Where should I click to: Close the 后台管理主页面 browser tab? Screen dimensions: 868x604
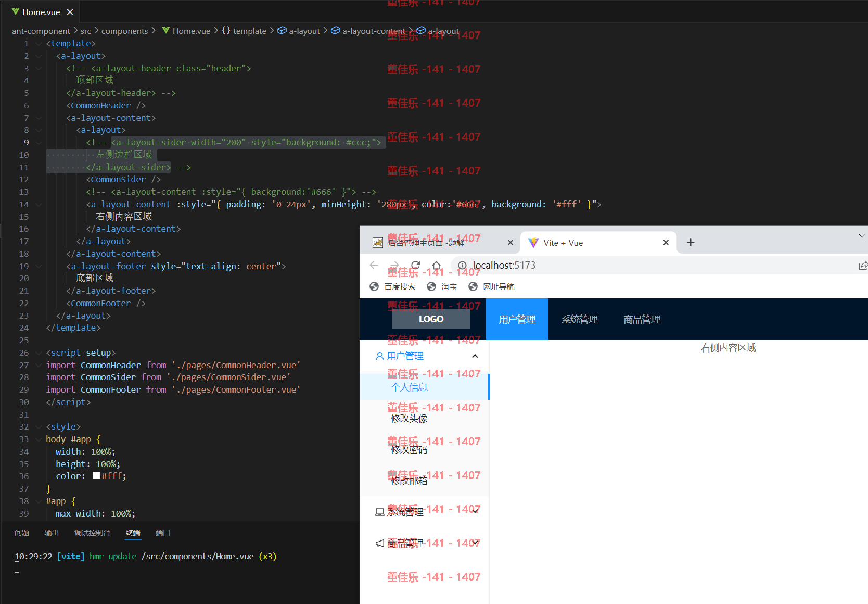click(510, 243)
